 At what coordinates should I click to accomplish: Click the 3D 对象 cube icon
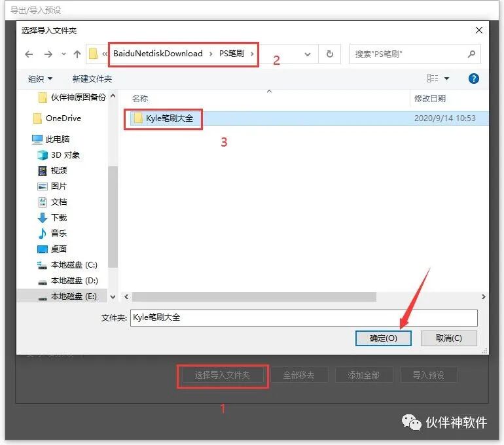(x=43, y=155)
